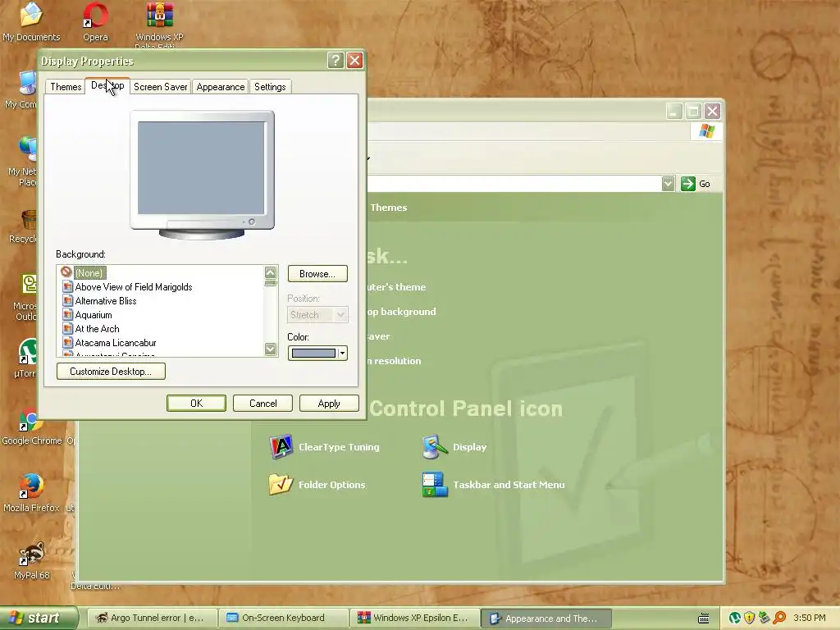Open the Position dropdown showing Stretch
Image resolution: width=840 pixels, height=630 pixels.
317,315
